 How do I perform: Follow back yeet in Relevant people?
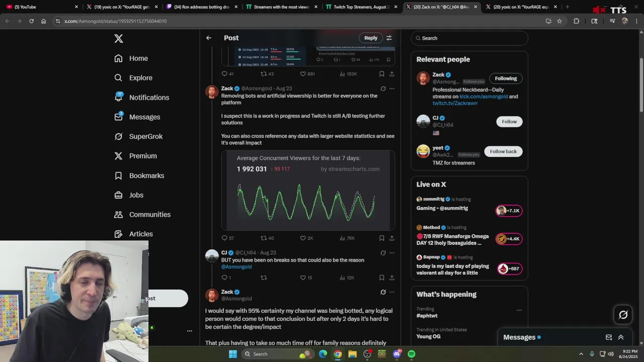[x=503, y=151]
